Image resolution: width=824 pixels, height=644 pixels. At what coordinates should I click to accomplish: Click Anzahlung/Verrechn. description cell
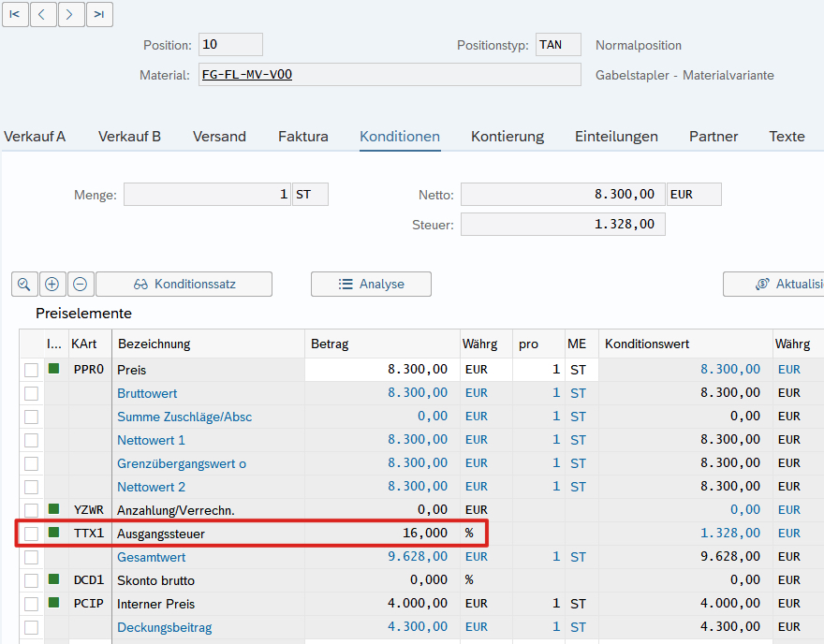coord(208,510)
